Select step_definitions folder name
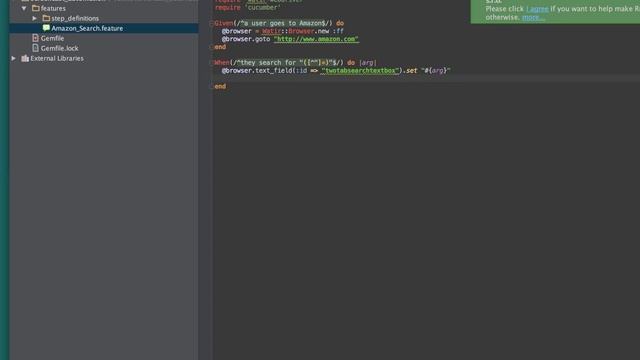 (75, 18)
